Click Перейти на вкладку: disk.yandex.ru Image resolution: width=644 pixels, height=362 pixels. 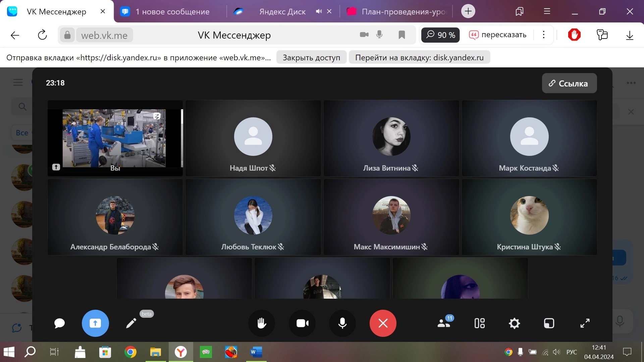[419, 57]
